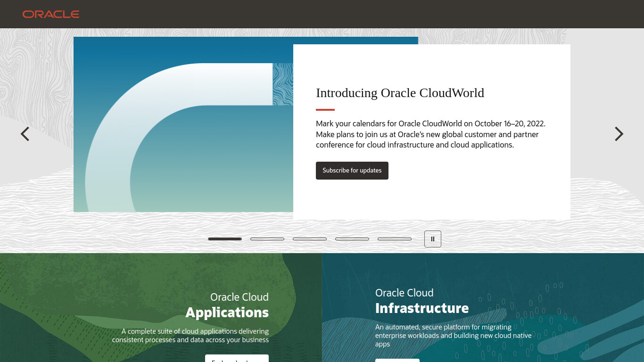Click the 'An automated, secure platform' description
Screen dimensions: 644x362
pyautogui.click(x=454, y=336)
